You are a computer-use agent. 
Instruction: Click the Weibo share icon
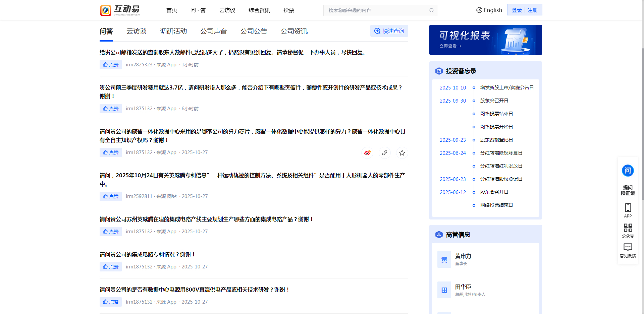coord(367,153)
